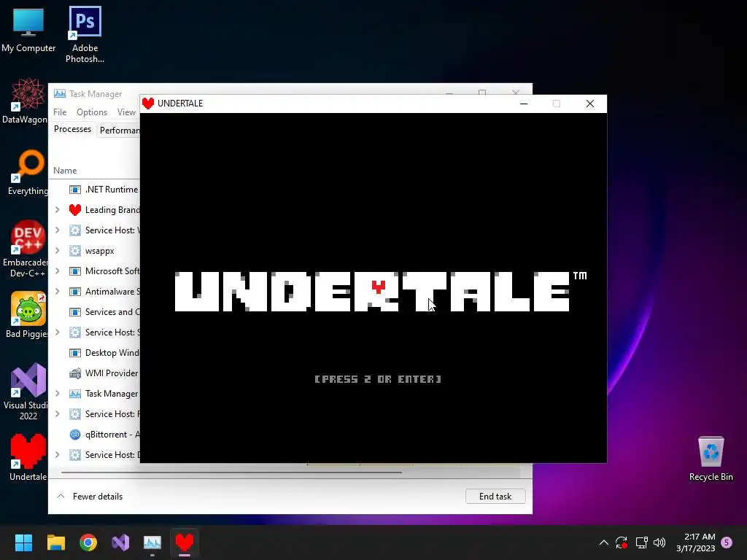This screenshot has height=560, width=747.
Task: Click the Windows Start button
Action: coord(23,542)
